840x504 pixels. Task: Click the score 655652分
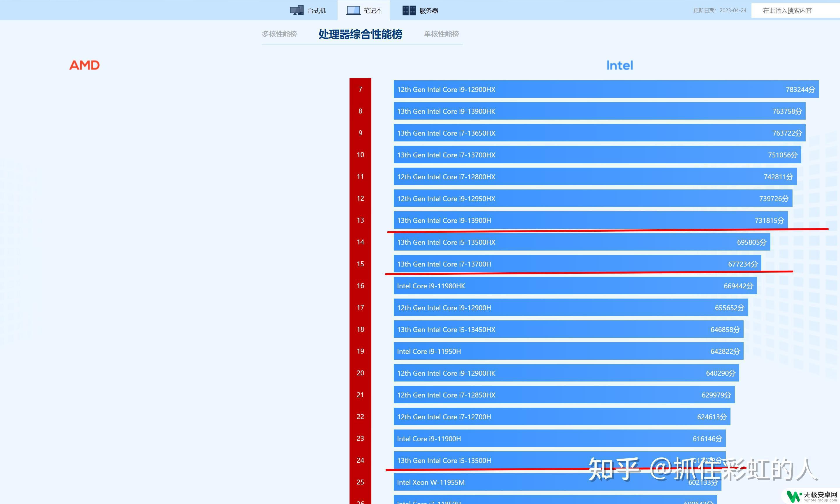click(x=730, y=308)
